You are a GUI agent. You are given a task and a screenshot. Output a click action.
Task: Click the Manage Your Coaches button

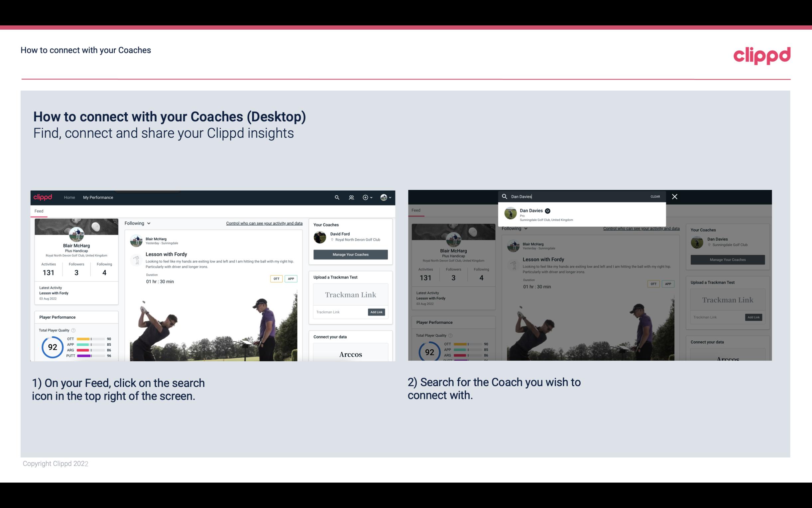point(350,254)
